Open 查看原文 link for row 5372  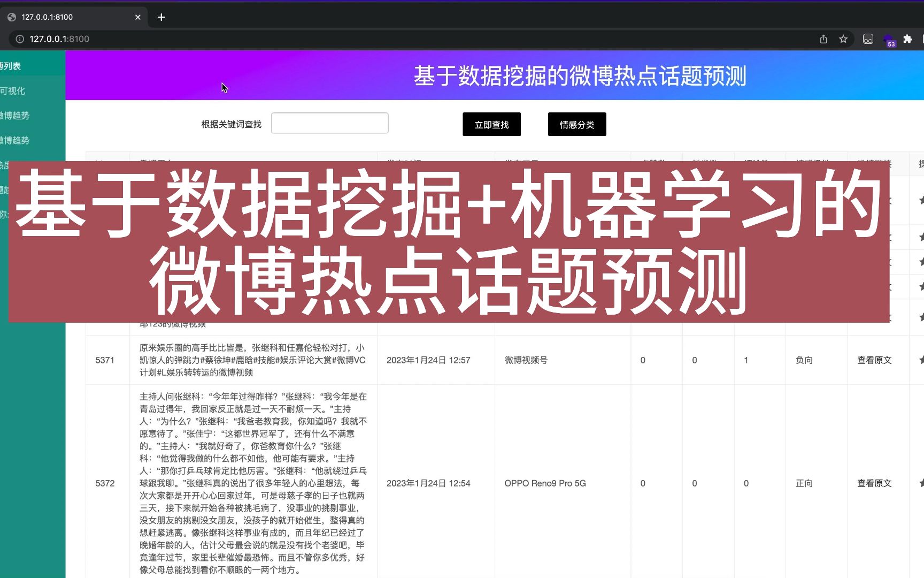(x=874, y=483)
